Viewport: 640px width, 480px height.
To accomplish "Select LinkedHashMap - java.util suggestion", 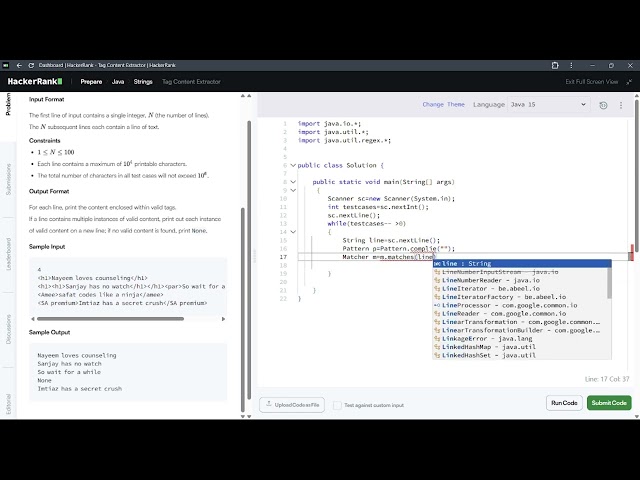I will pos(520,347).
